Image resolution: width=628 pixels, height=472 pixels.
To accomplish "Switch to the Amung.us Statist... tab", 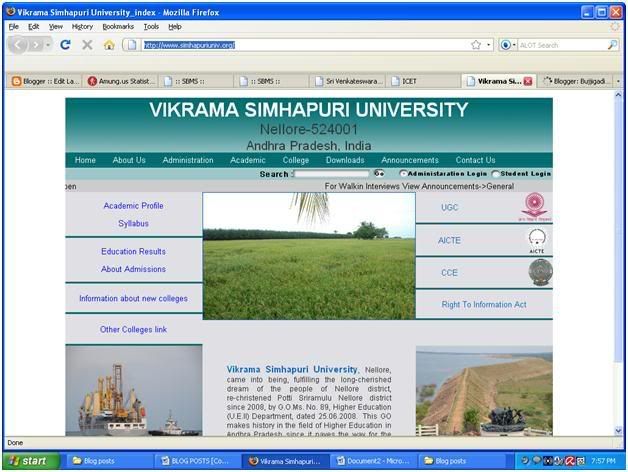I will pos(121,81).
